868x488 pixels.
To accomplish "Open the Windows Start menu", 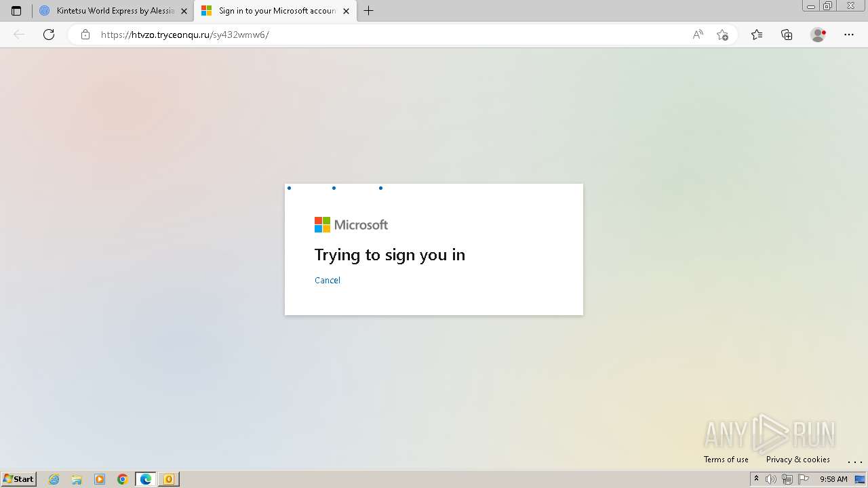I will point(18,479).
